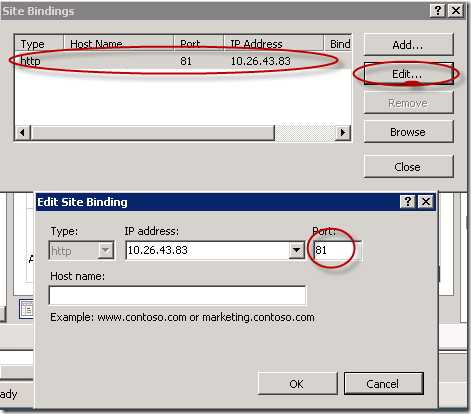Confirm binding changes with OK
The image size is (471, 414).
click(x=297, y=384)
